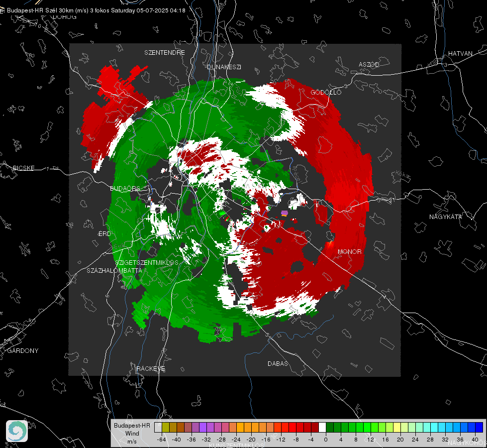Screen dimensions: 487x448
Task: Click the -12 value on the legend scale
Action: [x=281, y=440]
